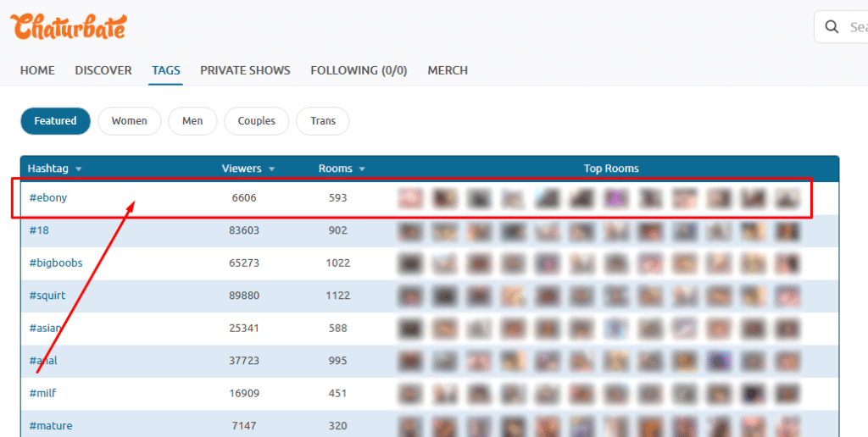Click the rooms count 593
The width and height of the screenshot is (868, 437).
point(337,197)
